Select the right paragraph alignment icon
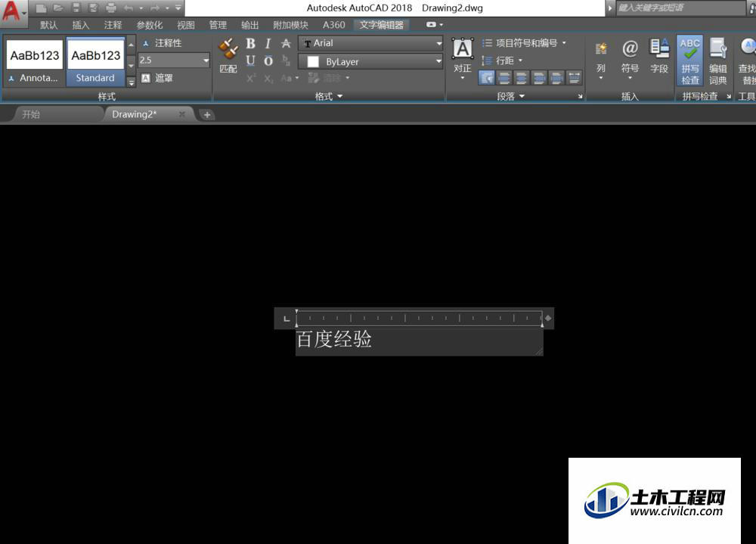 (x=539, y=78)
